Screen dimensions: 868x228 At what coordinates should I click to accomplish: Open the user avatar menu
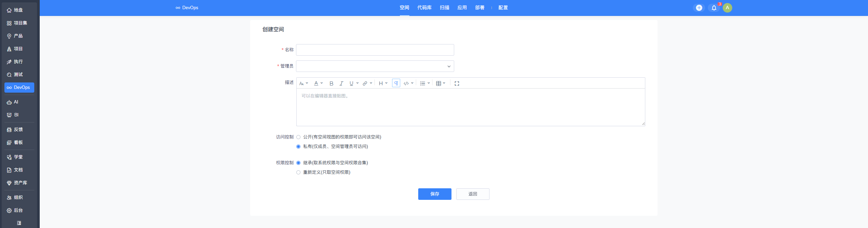click(727, 8)
